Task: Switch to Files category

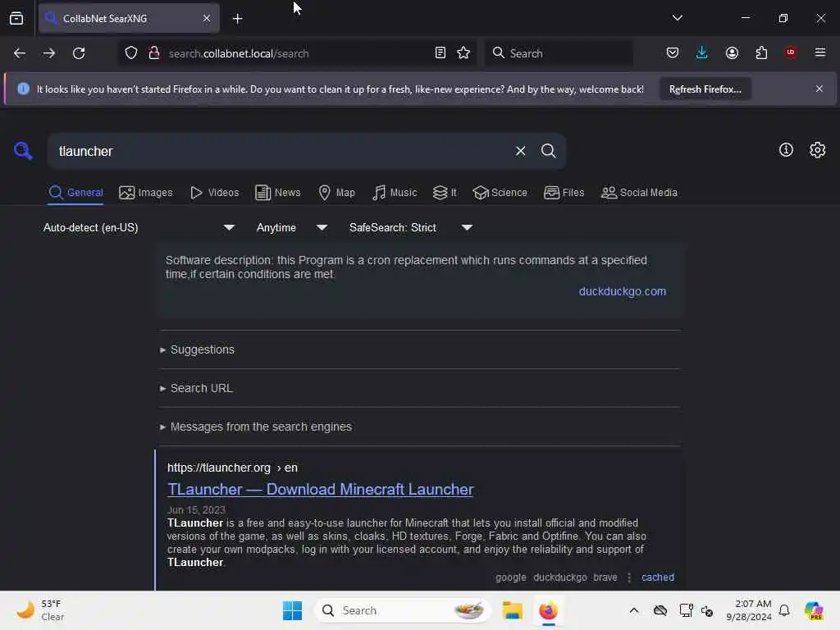Action: (564, 193)
